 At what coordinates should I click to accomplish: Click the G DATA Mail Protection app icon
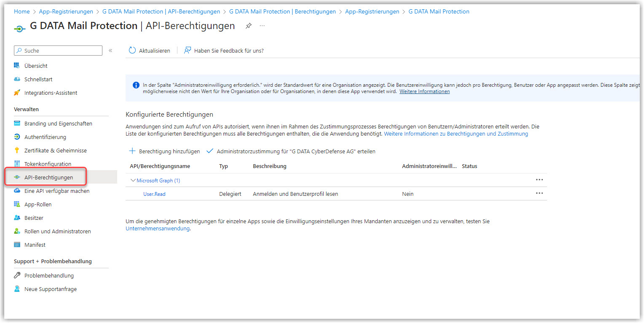pos(19,29)
